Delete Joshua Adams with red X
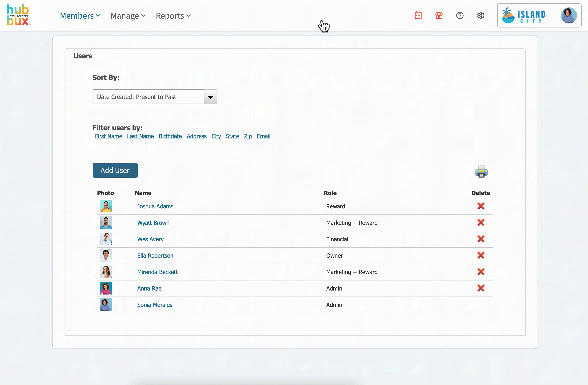The image size is (588, 385). coord(480,206)
